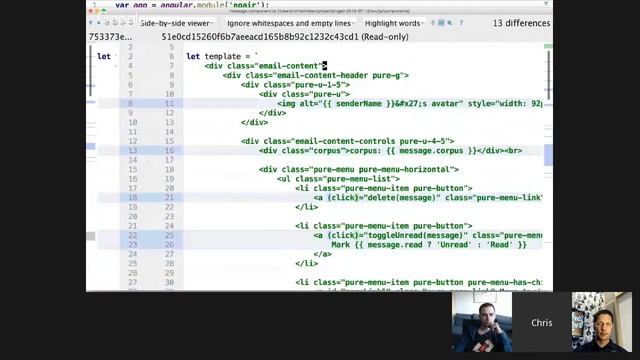Click the 753373e... revision label
The height and width of the screenshot is (360, 640).
tap(110, 37)
